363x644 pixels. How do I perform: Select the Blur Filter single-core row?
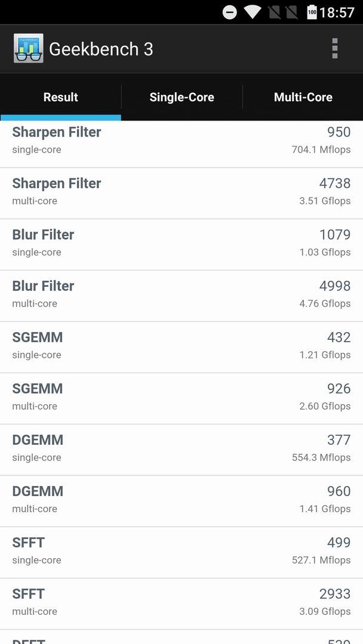point(181,244)
